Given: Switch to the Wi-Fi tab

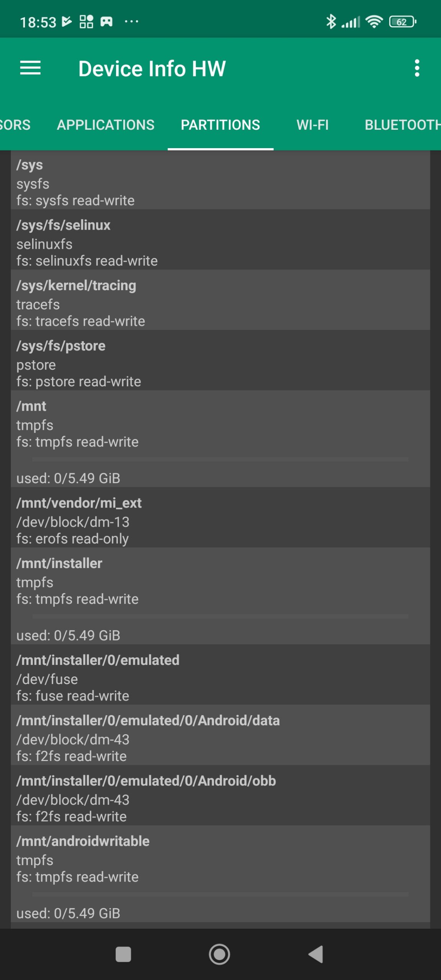Looking at the screenshot, I should [x=312, y=125].
